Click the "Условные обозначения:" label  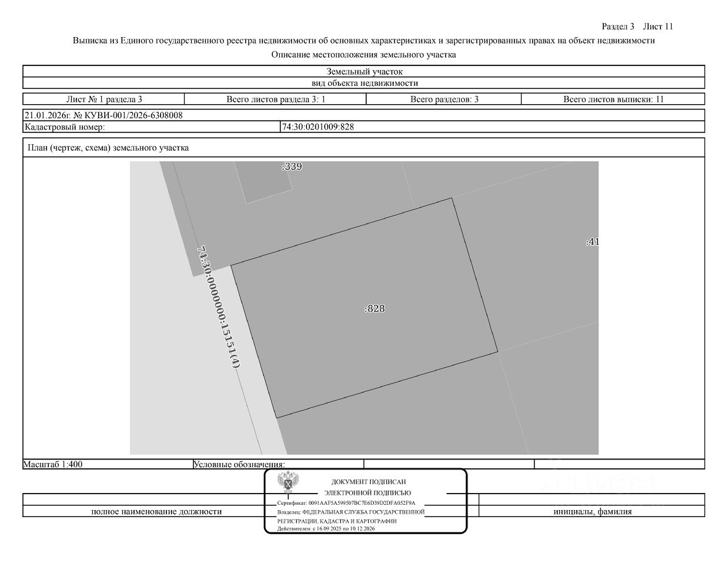click(x=239, y=465)
